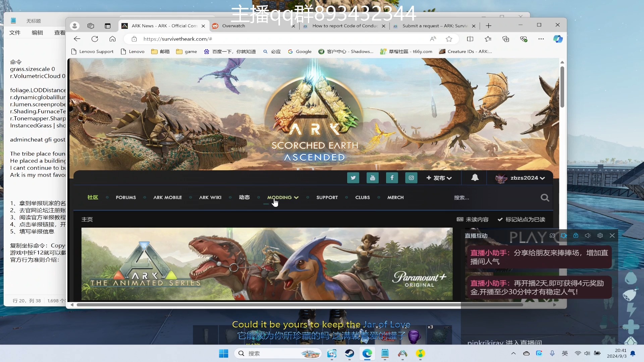Toggle the split screen icon in Edge

[x=470, y=39]
